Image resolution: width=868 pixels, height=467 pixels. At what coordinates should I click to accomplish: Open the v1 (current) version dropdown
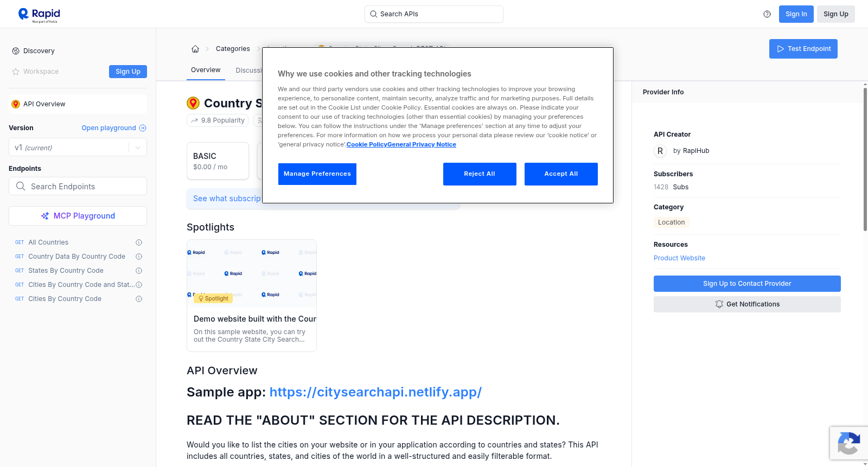pos(78,148)
